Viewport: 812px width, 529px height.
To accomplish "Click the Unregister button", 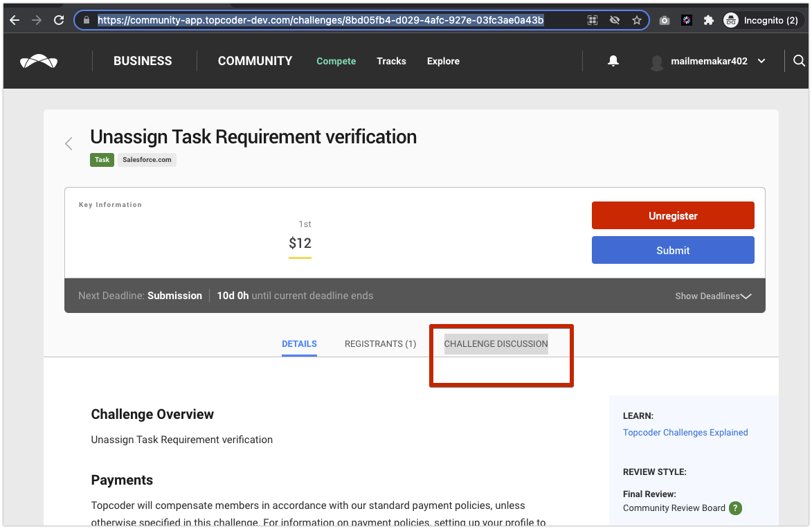I will point(672,215).
